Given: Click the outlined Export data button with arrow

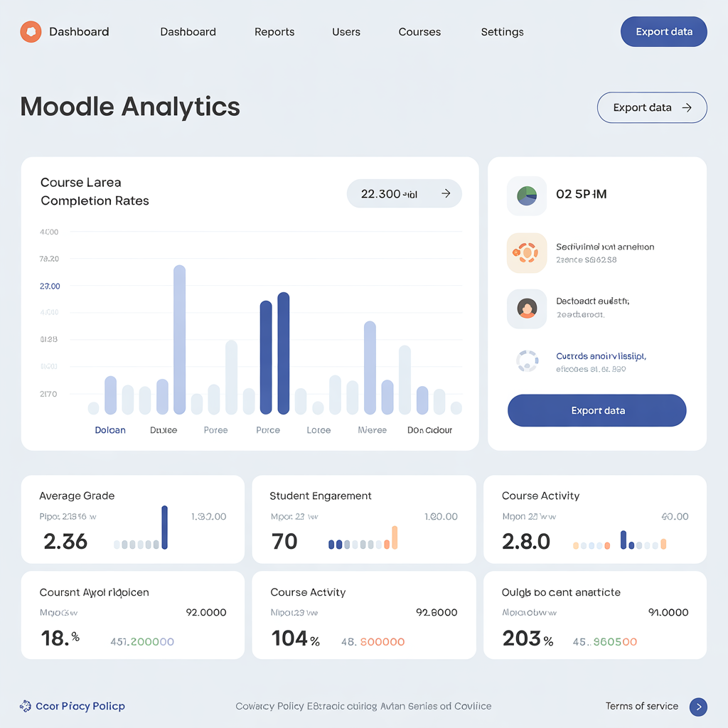Looking at the screenshot, I should (x=652, y=108).
